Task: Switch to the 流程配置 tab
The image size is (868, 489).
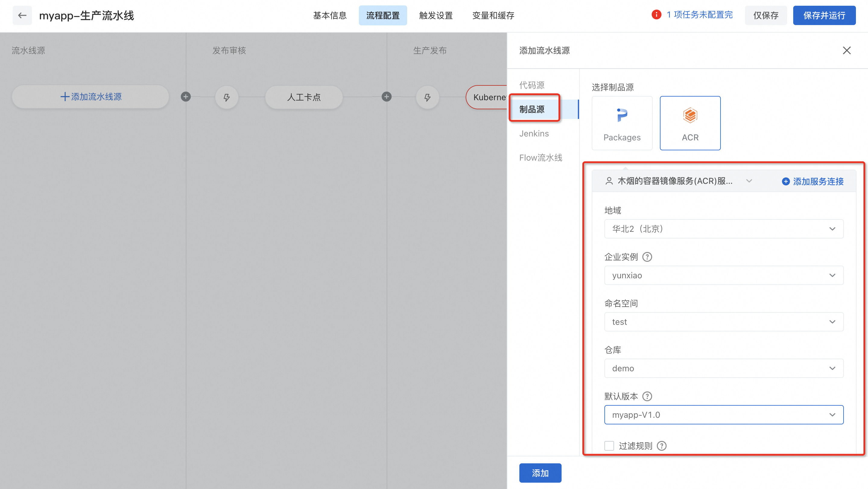Action: 383,15
